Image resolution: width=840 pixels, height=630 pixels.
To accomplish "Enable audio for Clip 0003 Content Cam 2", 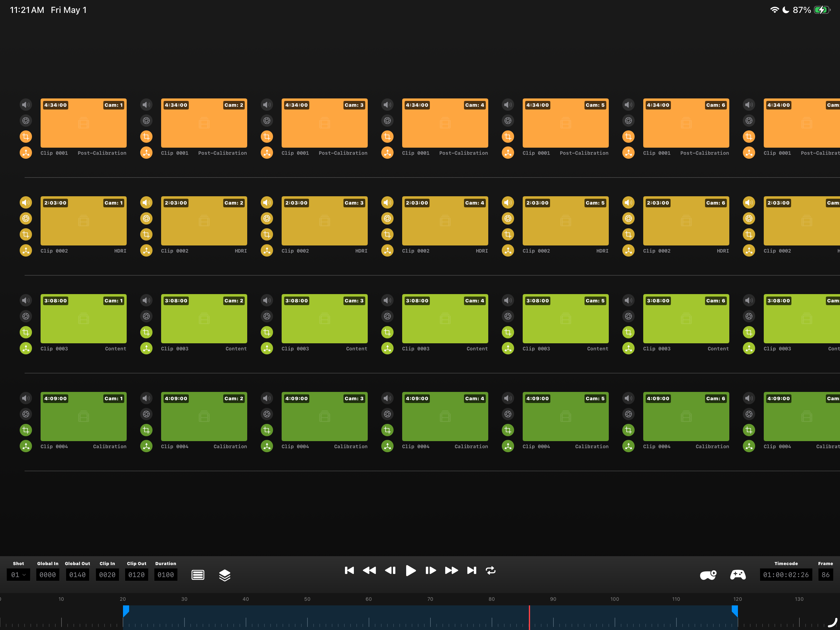I will (146, 300).
